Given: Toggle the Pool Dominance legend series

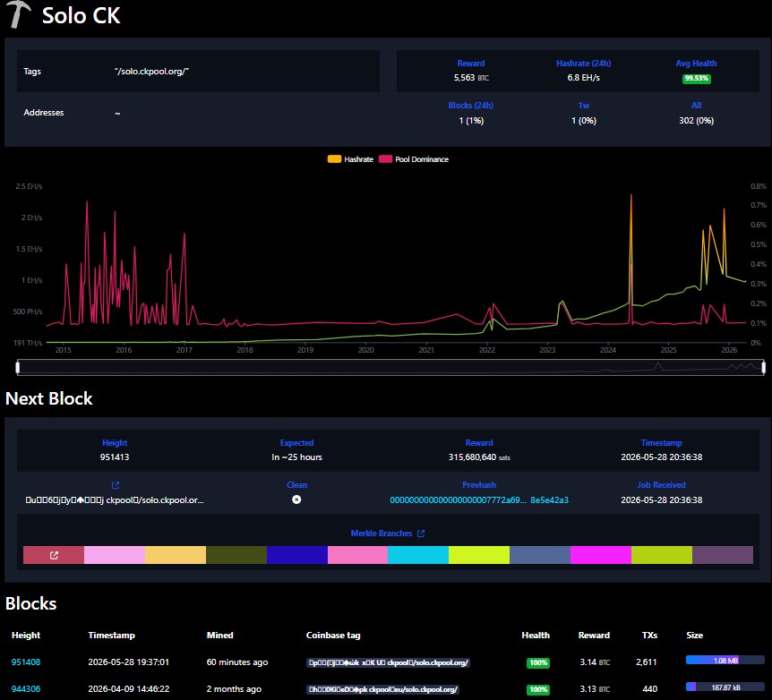Looking at the screenshot, I should tap(414, 159).
